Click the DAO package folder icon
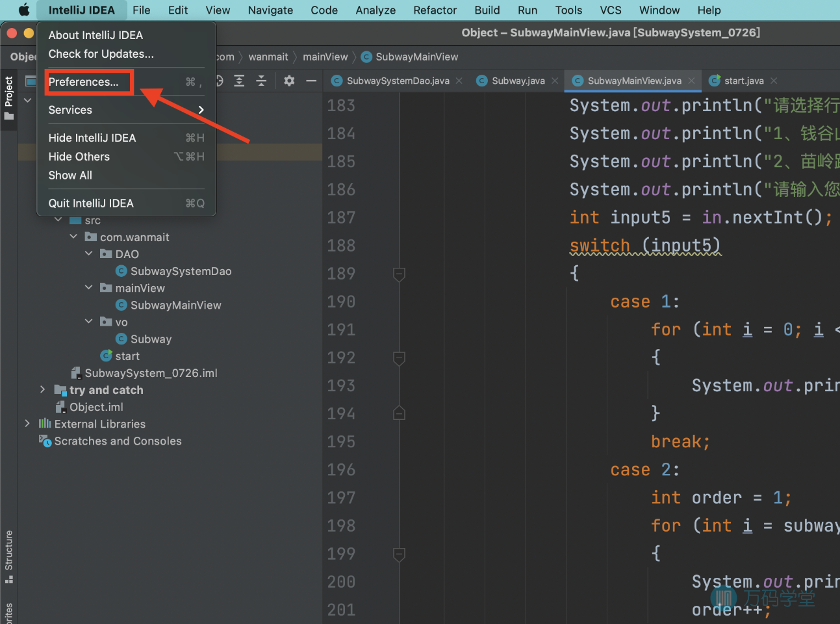840x624 pixels. tap(106, 253)
